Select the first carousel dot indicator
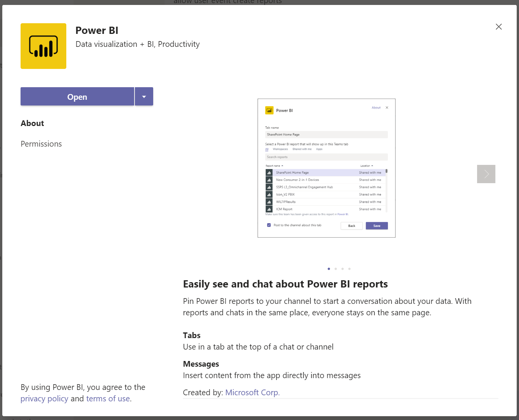Image resolution: width=519 pixels, height=420 pixels. (x=329, y=269)
